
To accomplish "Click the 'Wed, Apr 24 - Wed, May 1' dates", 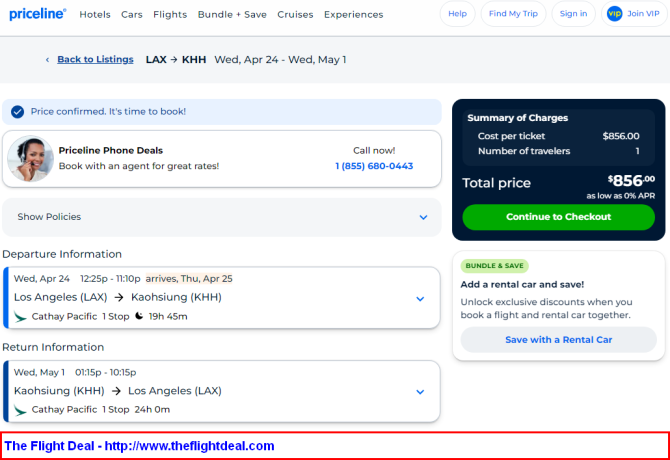I will tap(280, 60).
